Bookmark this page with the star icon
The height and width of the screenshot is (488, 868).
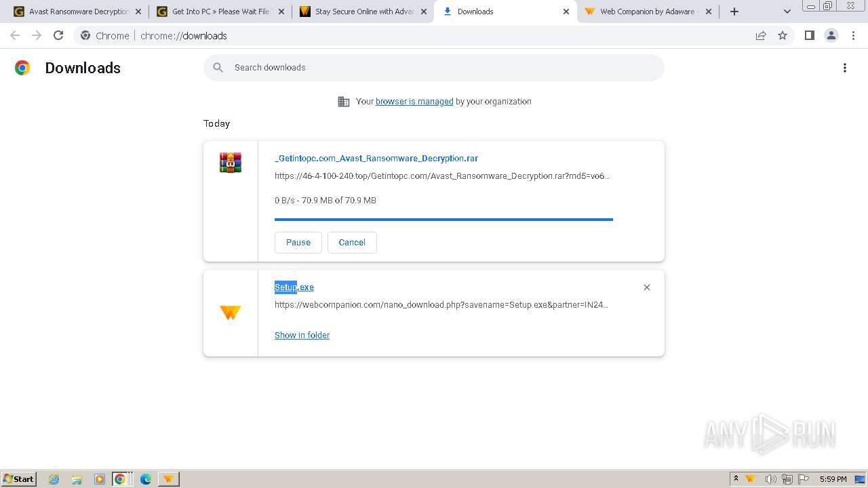[x=783, y=35]
